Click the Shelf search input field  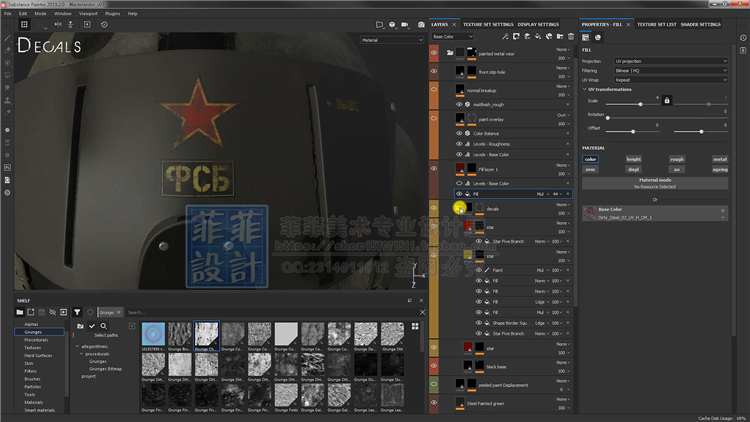pyautogui.click(x=270, y=312)
